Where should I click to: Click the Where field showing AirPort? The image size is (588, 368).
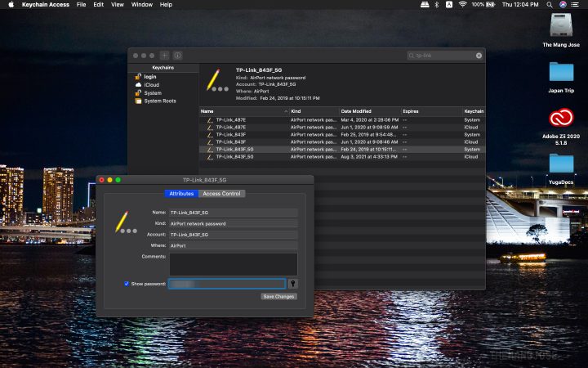click(234, 245)
